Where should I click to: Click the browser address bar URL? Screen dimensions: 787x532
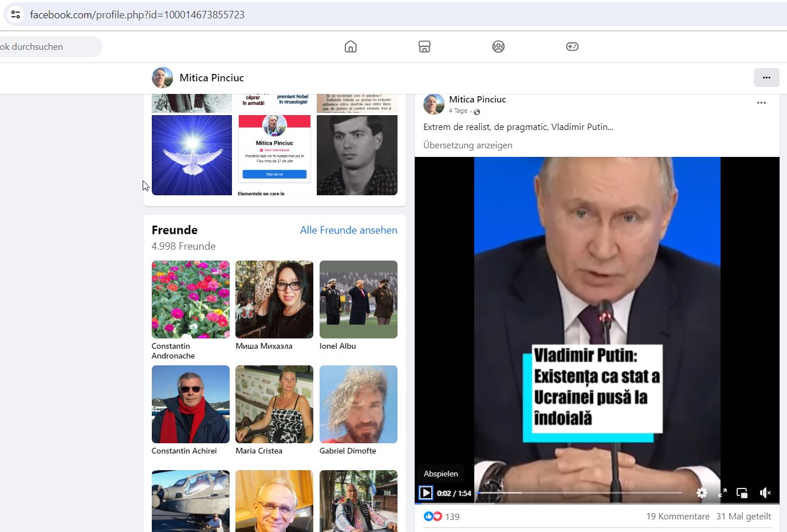(x=137, y=14)
